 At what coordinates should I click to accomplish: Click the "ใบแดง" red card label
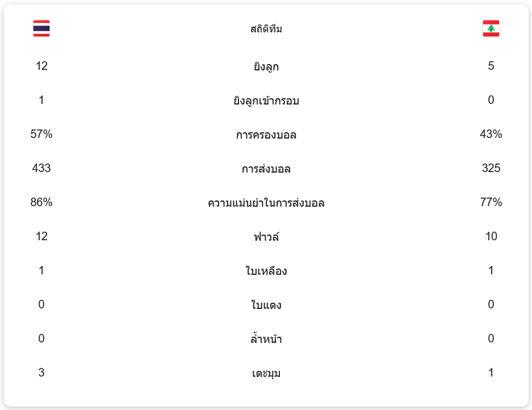(266, 305)
